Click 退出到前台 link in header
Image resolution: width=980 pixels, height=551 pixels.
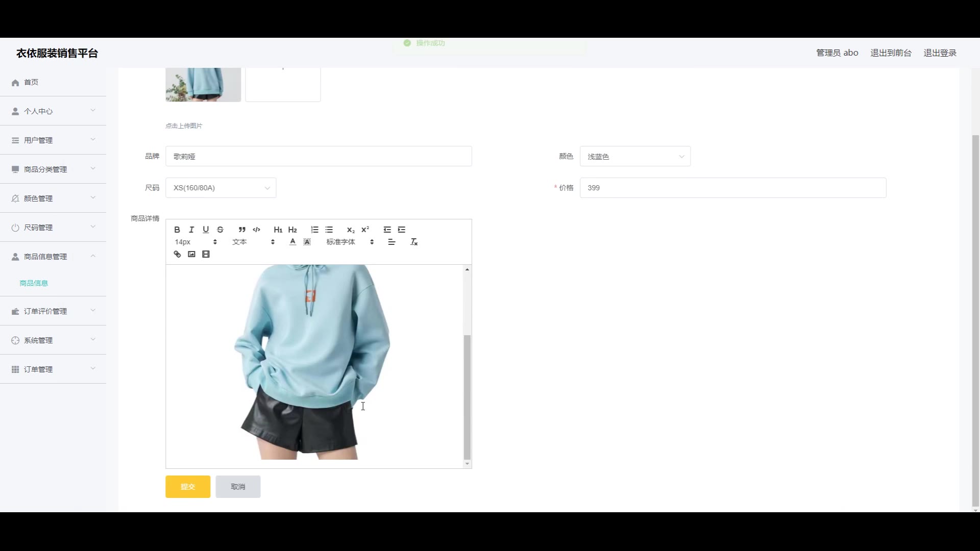891,53
